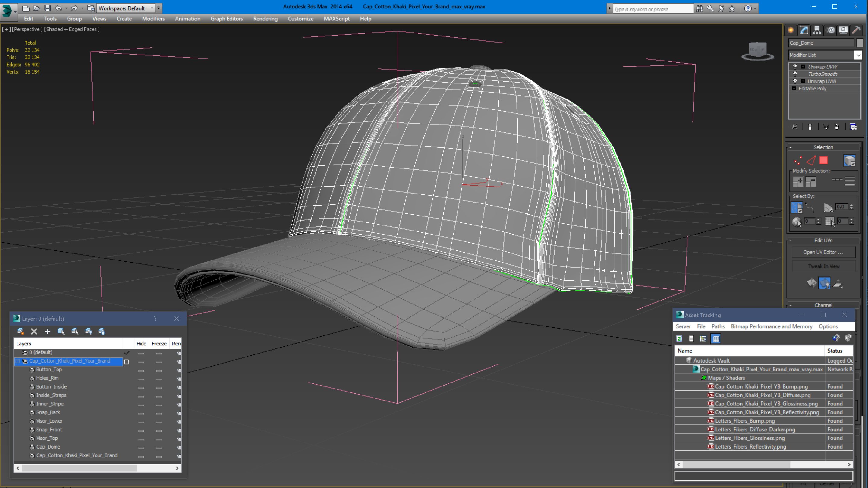
Task: Open the Motion command panel tab
Action: 830,30
